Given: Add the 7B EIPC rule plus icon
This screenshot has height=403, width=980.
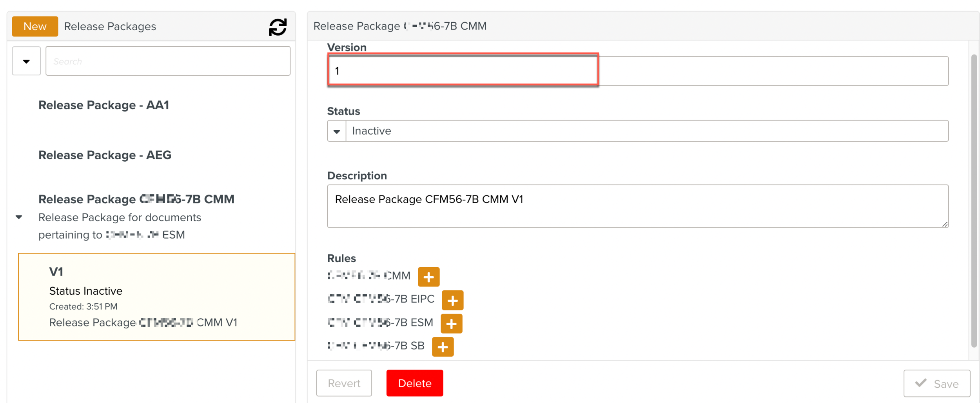Looking at the screenshot, I should pyautogui.click(x=452, y=301).
